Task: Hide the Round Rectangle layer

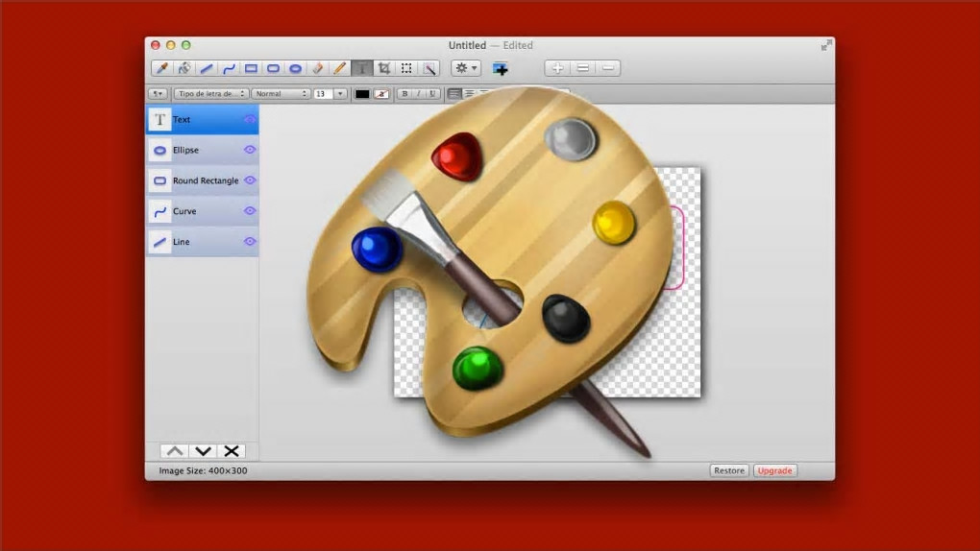Action: 250,180
